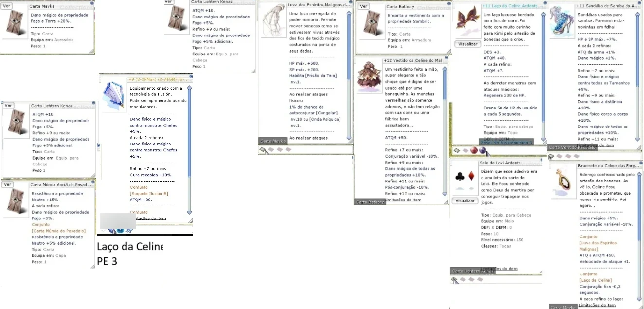
Task: Click second empty slot in Luva window
Action: [271, 150]
